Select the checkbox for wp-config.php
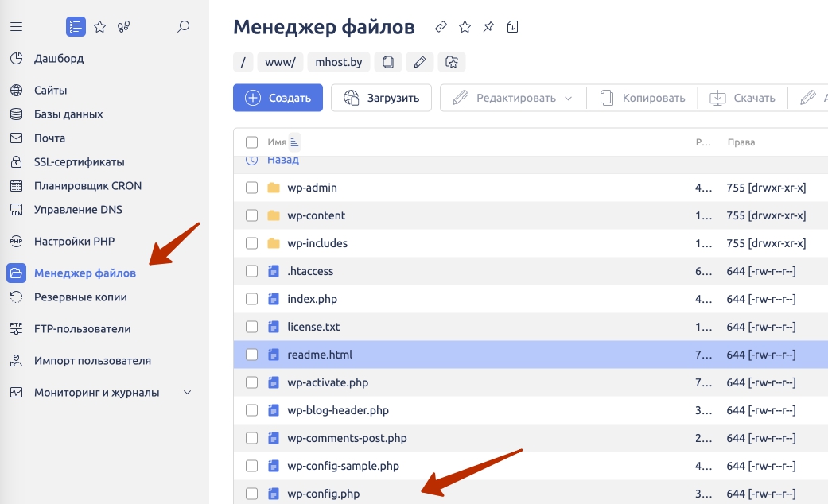Viewport: 828px width, 504px height. pos(252,493)
